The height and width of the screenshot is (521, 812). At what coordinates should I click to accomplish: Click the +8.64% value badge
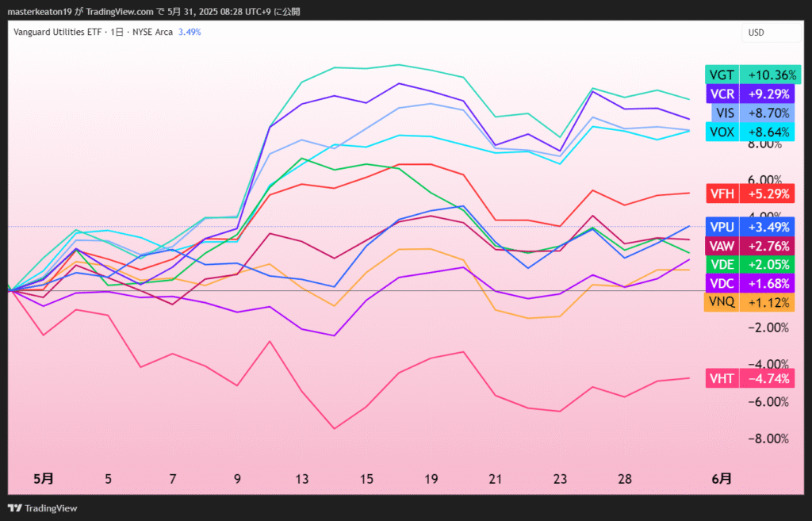pos(768,132)
